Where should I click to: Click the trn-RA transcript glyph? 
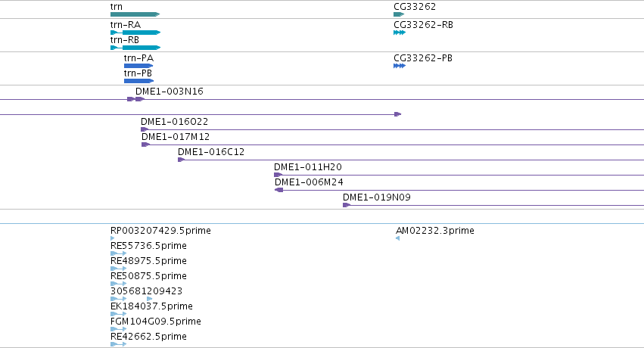[135, 33]
